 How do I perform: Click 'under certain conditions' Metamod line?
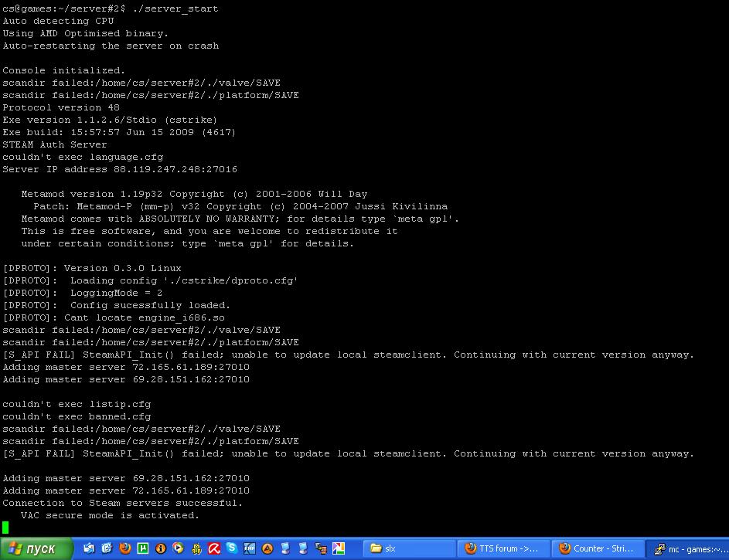point(187,243)
